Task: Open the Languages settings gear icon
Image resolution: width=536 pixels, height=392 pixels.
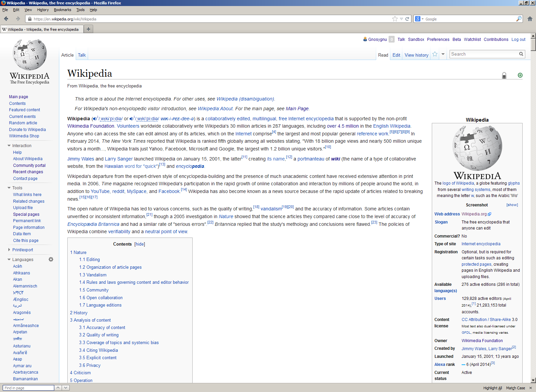Action: [51, 259]
